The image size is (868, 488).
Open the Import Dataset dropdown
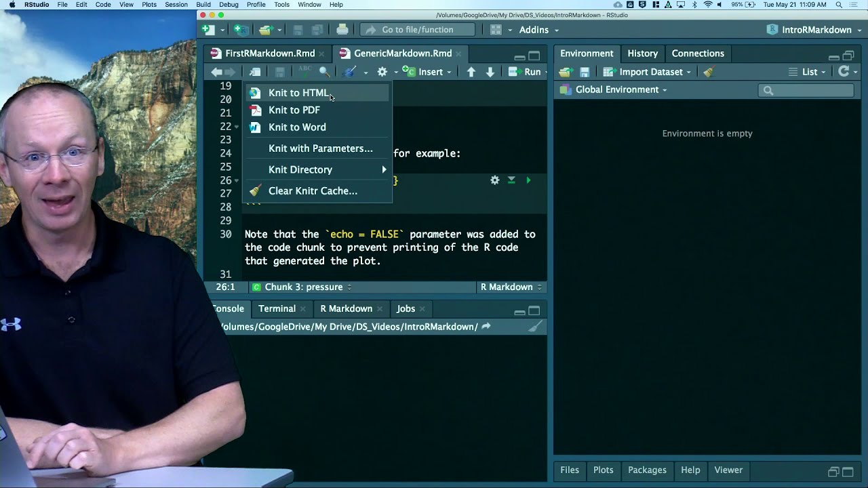647,72
